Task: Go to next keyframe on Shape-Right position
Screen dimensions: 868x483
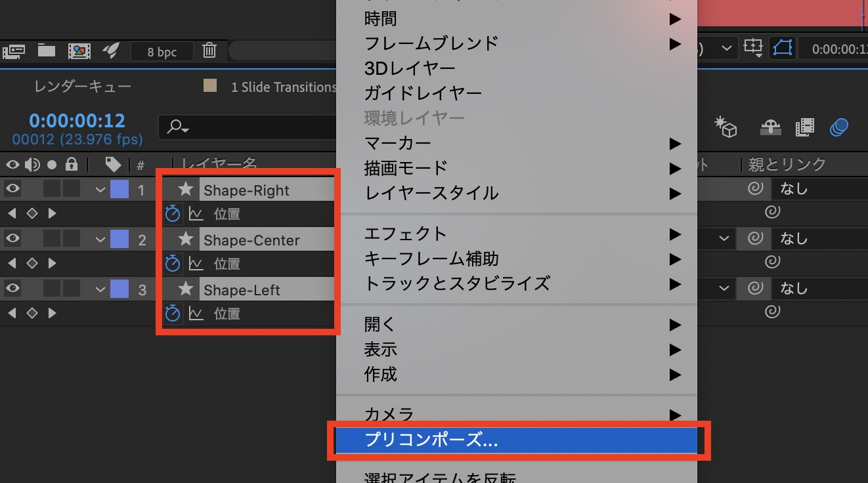Action: pos(52,213)
